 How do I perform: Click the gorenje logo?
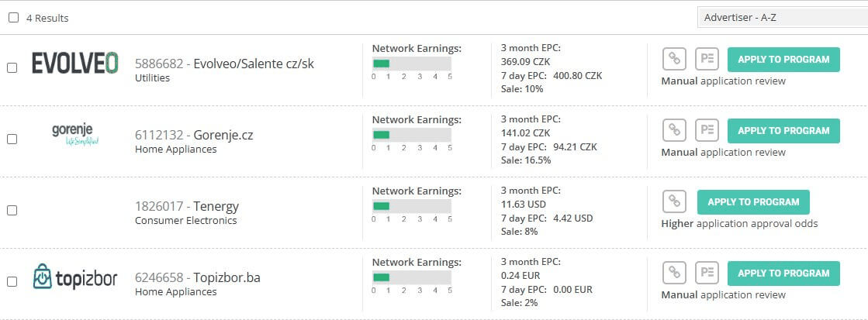click(75, 134)
